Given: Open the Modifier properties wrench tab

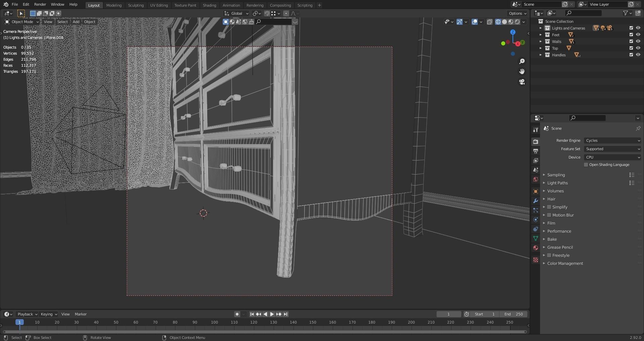Looking at the screenshot, I should (x=536, y=201).
